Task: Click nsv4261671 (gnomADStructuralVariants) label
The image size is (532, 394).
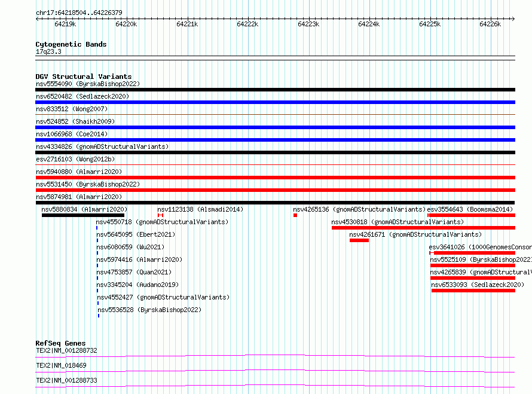Action: [415, 234]
